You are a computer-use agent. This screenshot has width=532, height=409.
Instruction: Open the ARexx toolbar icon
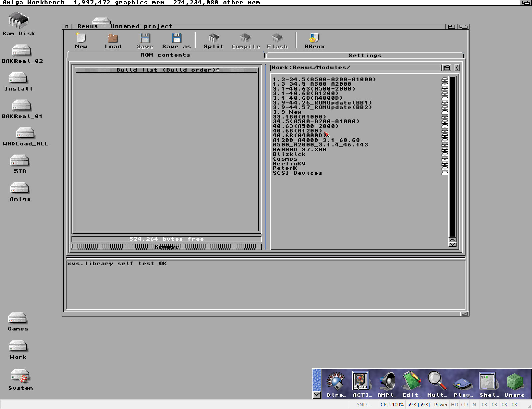click(x=314, y=41)
